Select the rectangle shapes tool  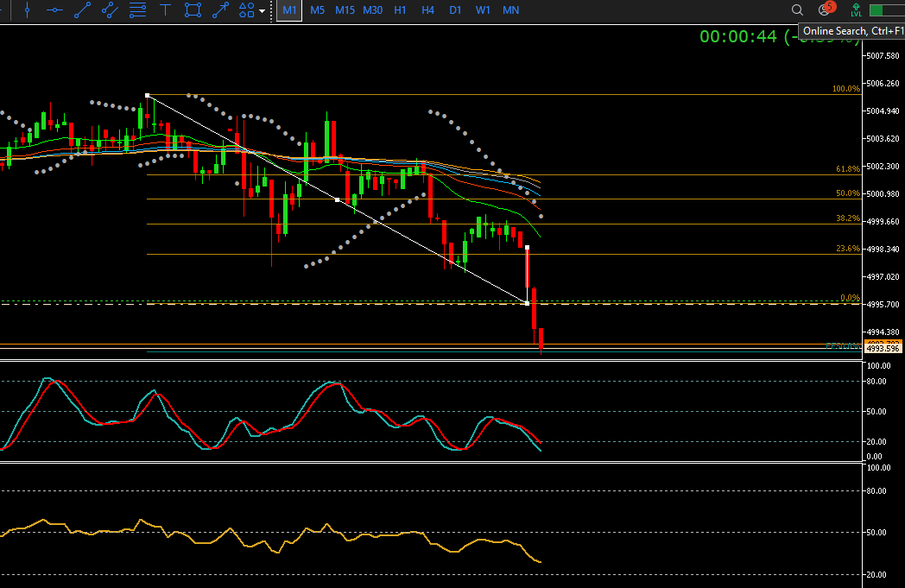(193, 10)
